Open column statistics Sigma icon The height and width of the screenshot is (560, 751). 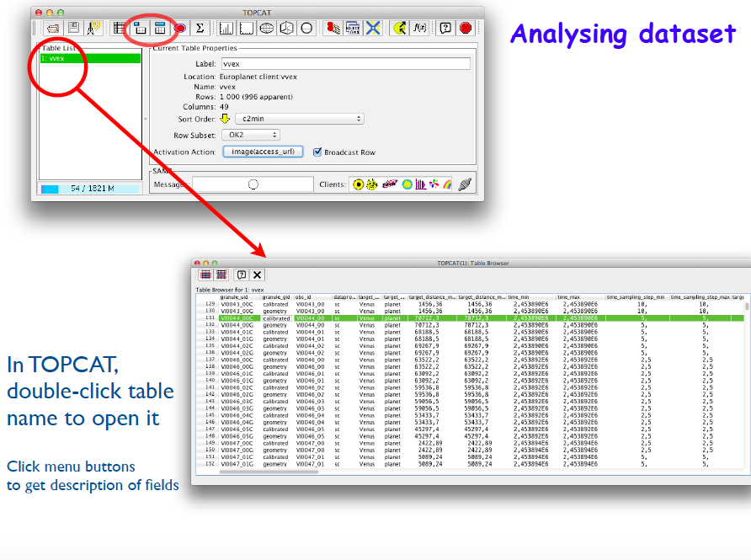point(200,29)
